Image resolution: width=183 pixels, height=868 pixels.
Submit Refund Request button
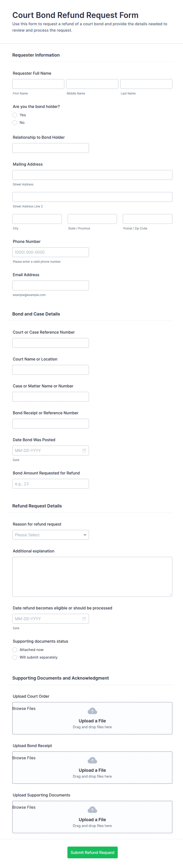point(92,852)
